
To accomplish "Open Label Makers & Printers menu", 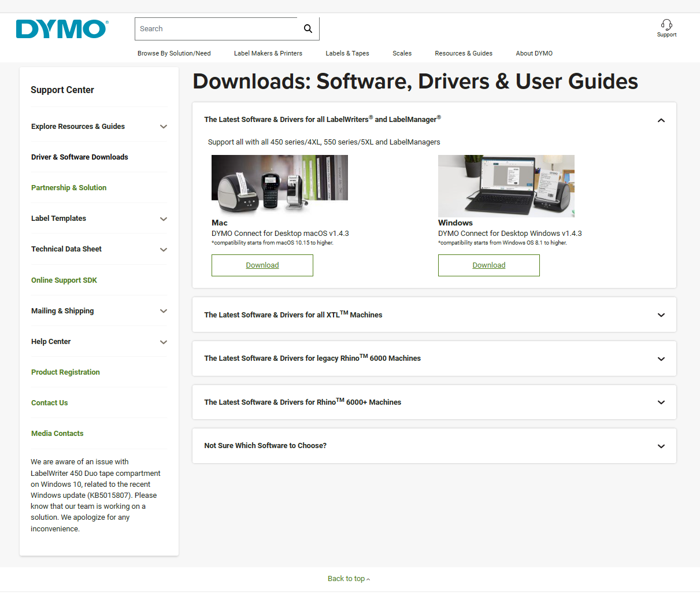I will click(268, 53).
